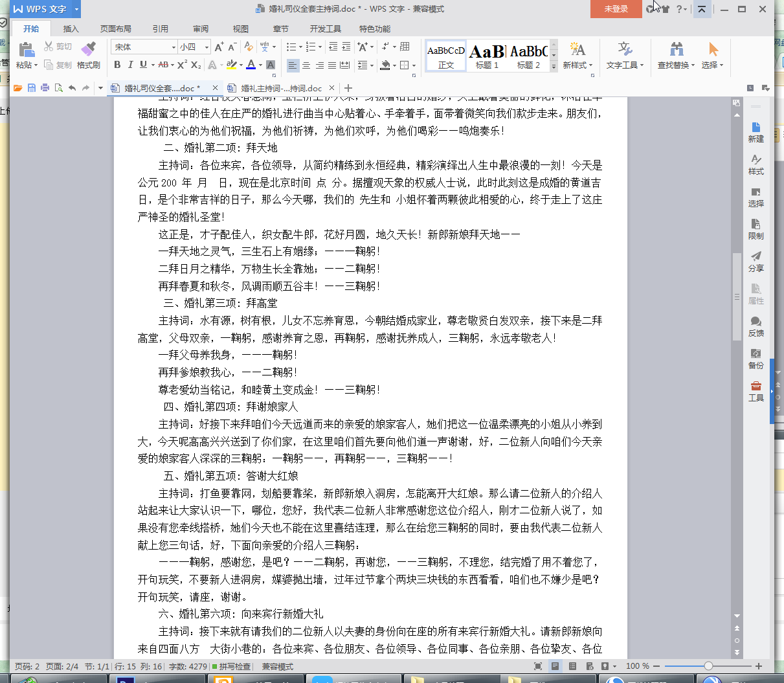Toggle Italic formatting
The width and height of the screenshot is (784, 683).
click(x=130, y=65)
